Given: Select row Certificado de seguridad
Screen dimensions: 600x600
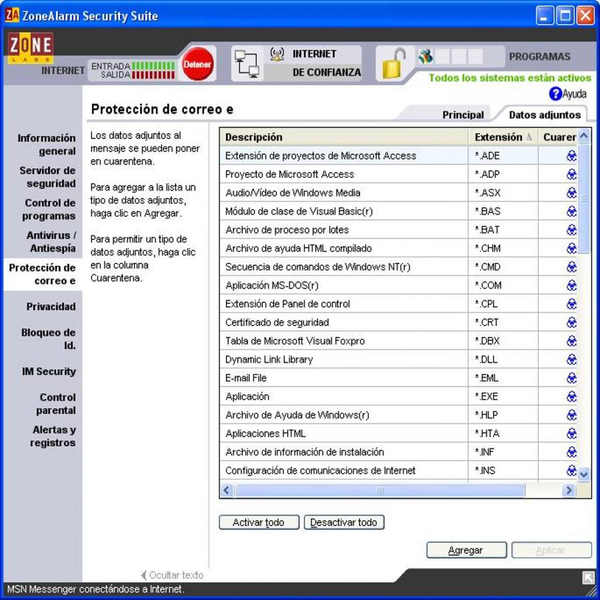Looking at the screenshot, I should point(399,322).
